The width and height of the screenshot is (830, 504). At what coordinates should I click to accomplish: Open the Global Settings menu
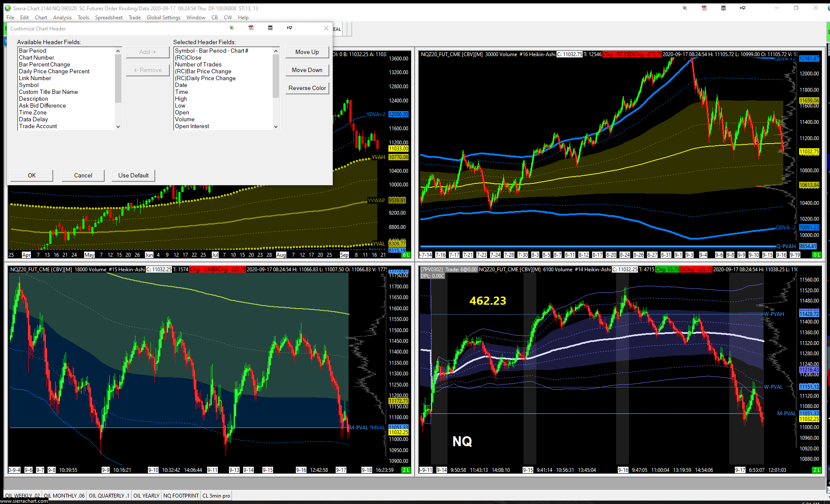click(163, 18)
